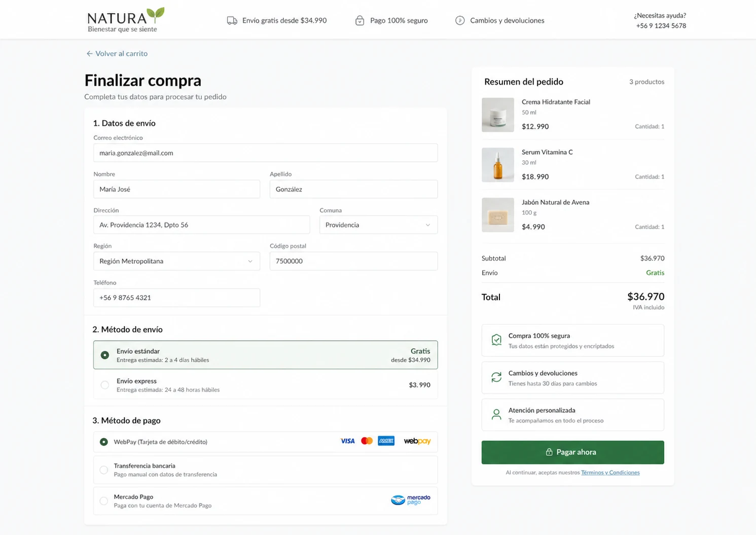Viewport: 756px width, 535px height.
Task: Click the Serum Vitamina C product name
Action: pos(547,152)
